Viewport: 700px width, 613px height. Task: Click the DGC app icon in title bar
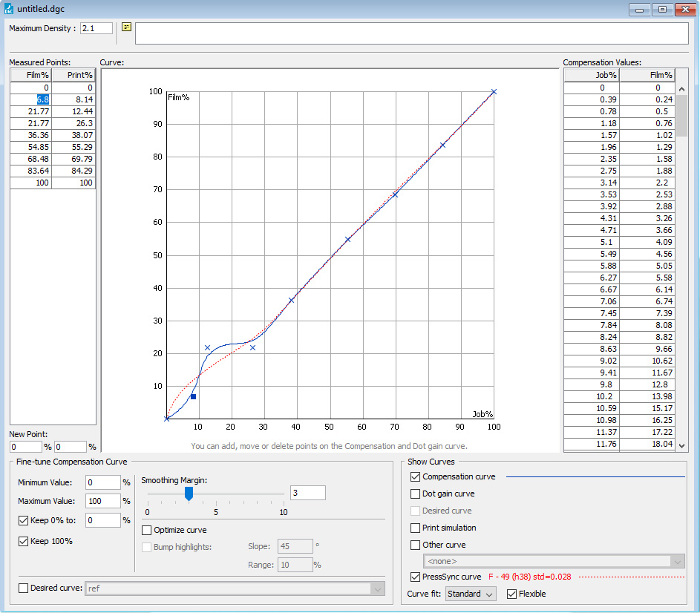pyautogui.click(x=8, y=9)
